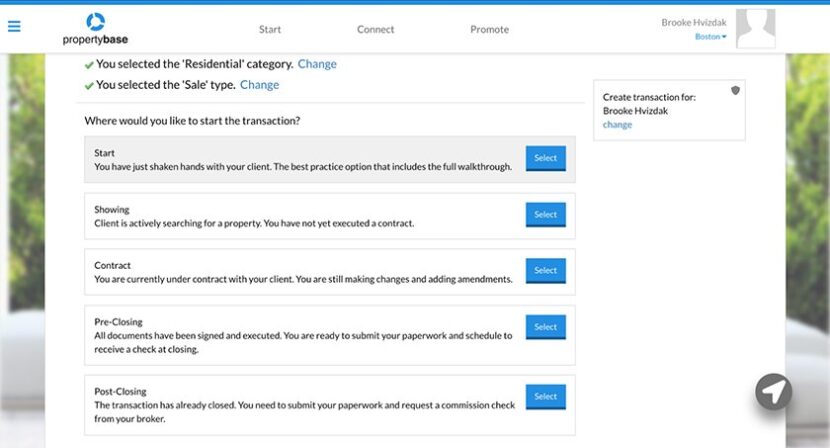Screen dimensions: 830x448
Task: Select the Pre-Closing transaction stage
Action: (545, 327)
